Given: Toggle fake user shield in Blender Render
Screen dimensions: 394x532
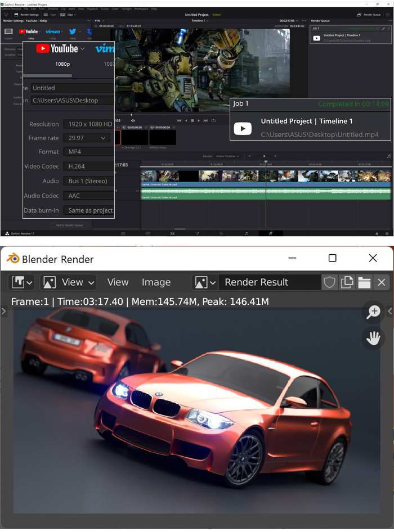Looking at the screenshot, I should [329, 282].
